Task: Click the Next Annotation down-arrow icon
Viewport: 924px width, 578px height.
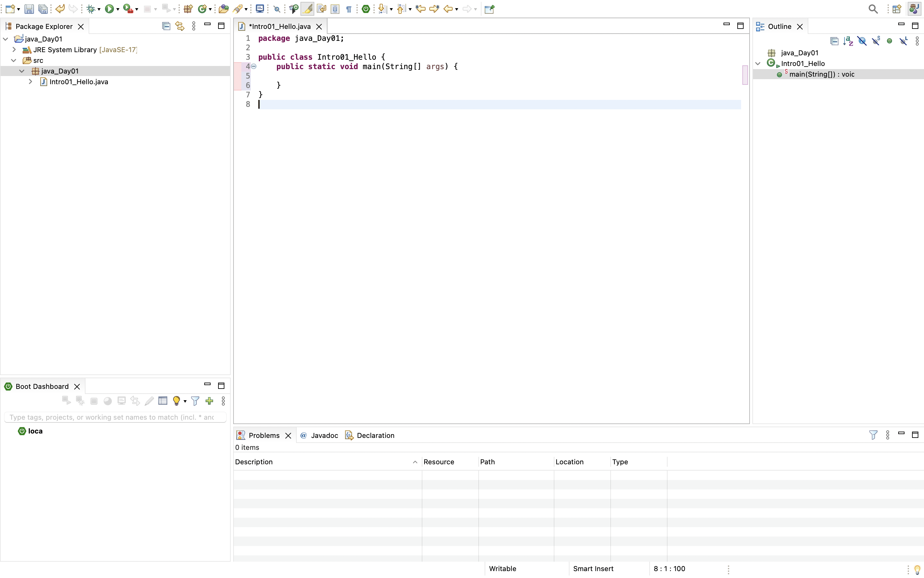Action: click(382, 9)
